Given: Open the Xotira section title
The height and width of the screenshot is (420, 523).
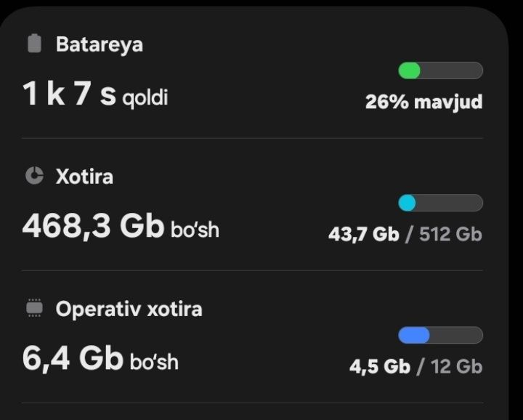Looking at the screenshot, I should 84,177.
